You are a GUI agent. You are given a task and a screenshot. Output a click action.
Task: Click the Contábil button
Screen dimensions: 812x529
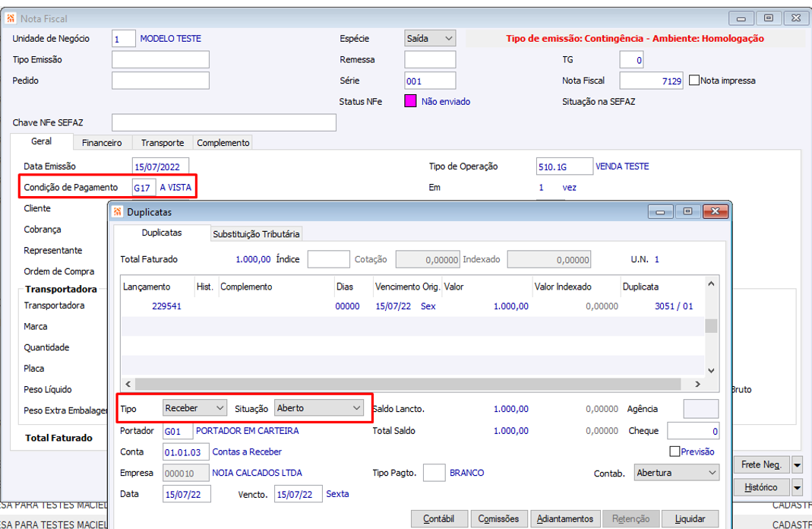tap(439, 518)
